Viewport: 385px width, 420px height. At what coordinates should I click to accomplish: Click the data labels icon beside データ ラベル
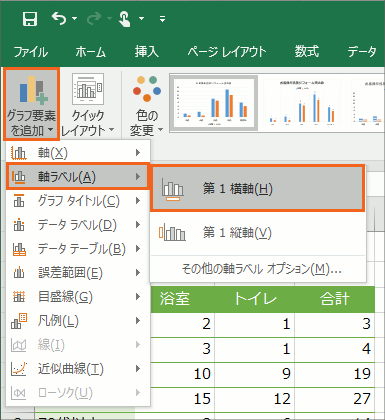pos(19,225)
